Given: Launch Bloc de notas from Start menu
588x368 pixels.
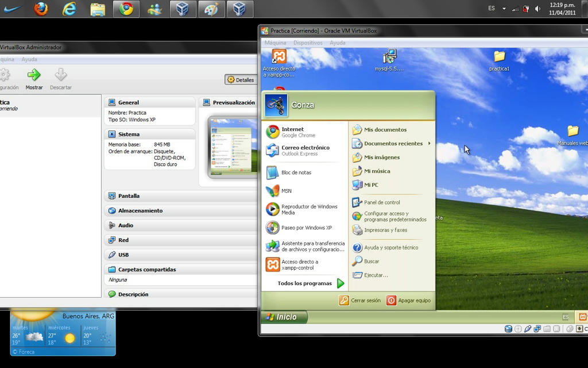Looking at the screenshot, I should click(x=305, y=172).
